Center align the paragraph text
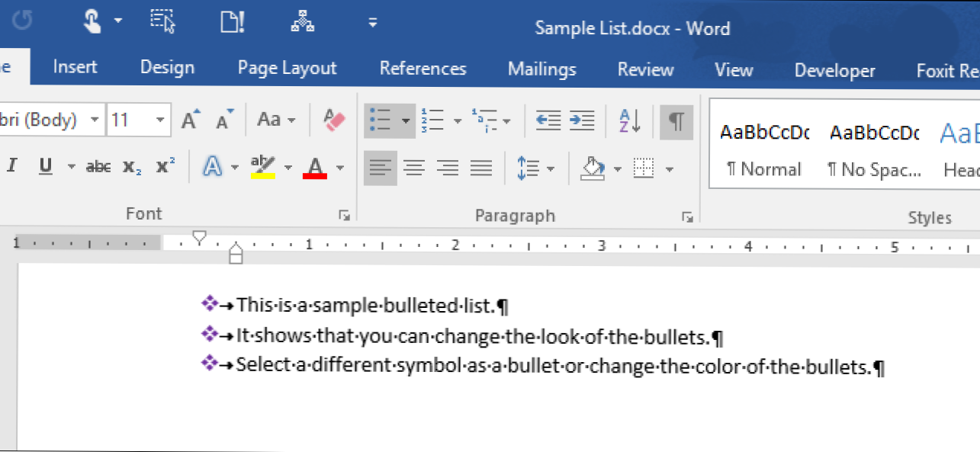The height and width of the screenshot is (452, 980). (414, 168)
